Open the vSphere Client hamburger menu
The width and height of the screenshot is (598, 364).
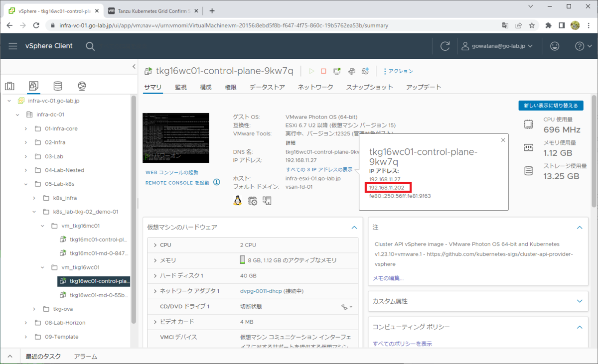point(13,46)
